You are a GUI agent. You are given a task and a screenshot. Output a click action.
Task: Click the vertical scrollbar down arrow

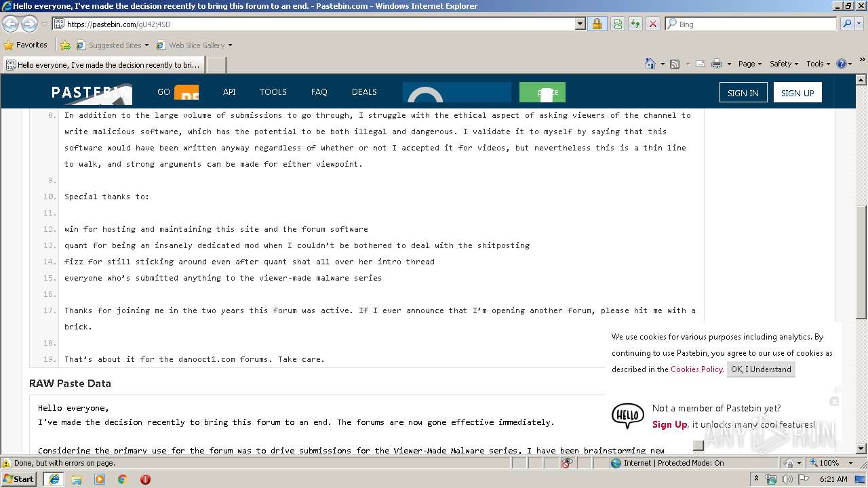[862, 449]
